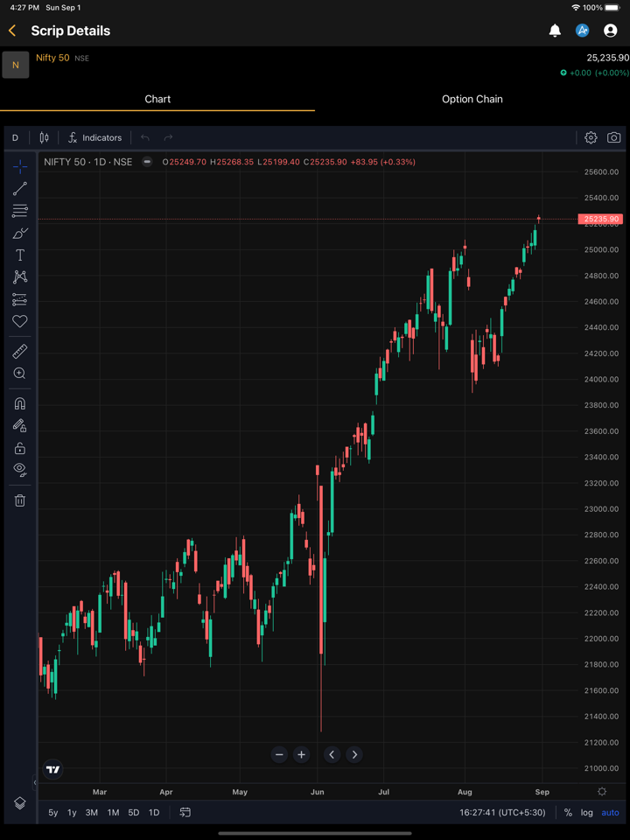The height and width of the screenshot is (840, 630).
Task: Open notifications bell icon
Action: click(555, 31)
